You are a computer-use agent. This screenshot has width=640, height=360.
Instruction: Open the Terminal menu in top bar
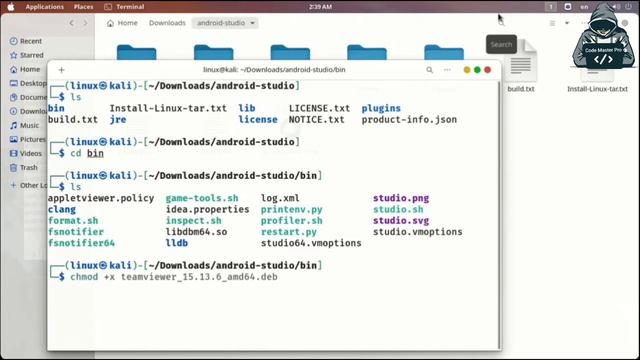(x=124, y=7)
